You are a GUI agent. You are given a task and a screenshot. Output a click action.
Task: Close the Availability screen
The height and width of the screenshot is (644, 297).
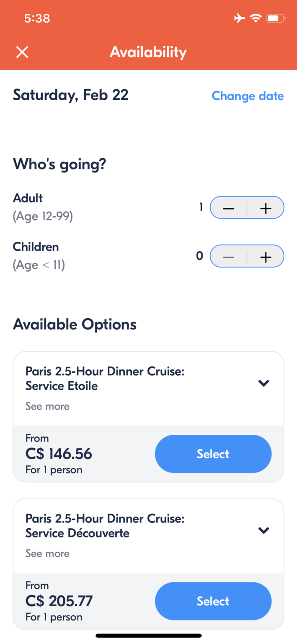point(22,52)
